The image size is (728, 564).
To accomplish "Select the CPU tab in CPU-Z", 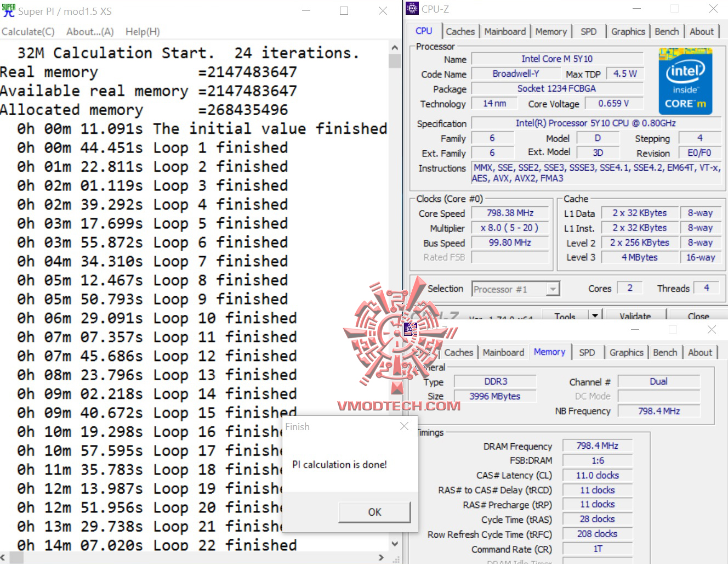I will [x=424, y=31].
